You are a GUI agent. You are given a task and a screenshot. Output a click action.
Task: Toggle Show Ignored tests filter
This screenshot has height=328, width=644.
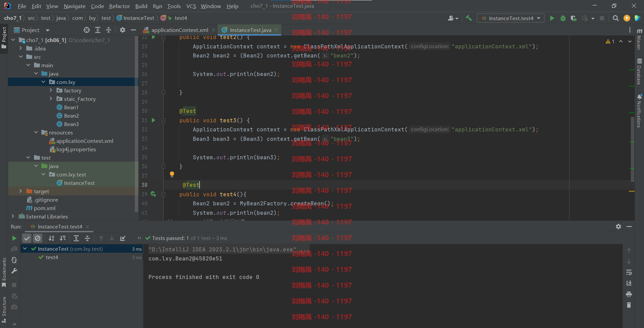38,238
